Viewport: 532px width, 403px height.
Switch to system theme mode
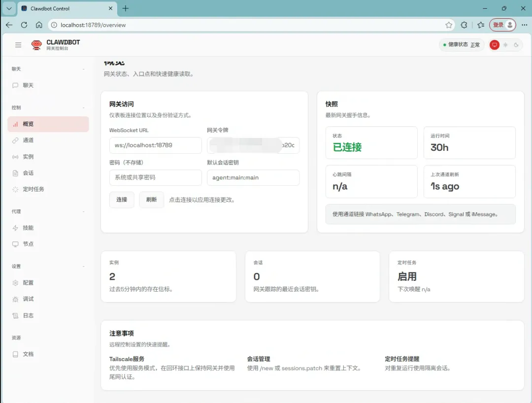(x=495, y=45)
